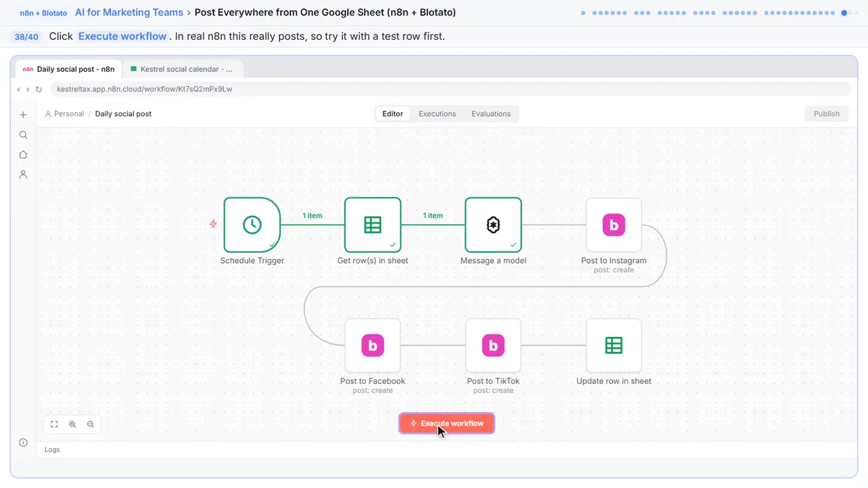This screenshot has width=868, height=488.
Task: Open the AI for Marketing Teams link
Action: (x=129, y=12)
